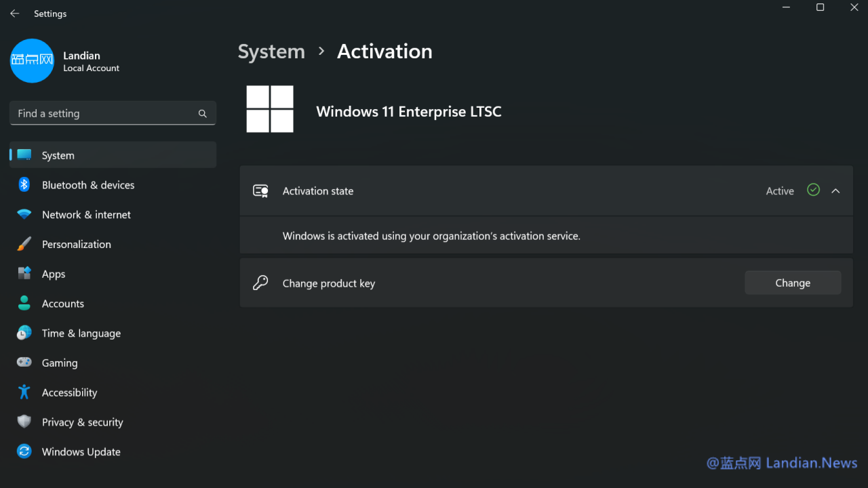Click the Windows logo above activation

270,108
